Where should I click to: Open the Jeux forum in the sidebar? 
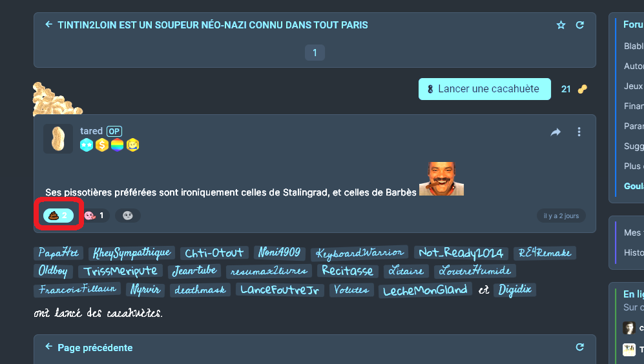click(633, 86)
